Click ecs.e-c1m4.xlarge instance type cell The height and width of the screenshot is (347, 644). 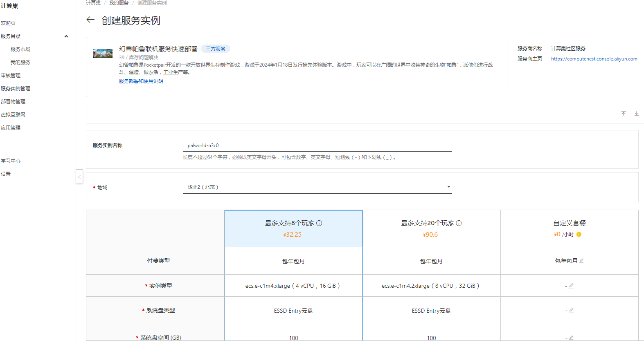[293, 286]
